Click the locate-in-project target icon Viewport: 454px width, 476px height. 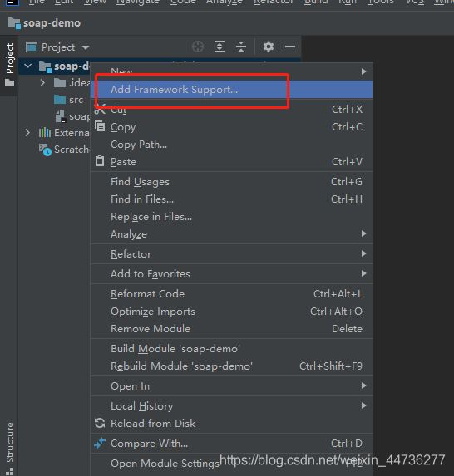pos(198,47)
